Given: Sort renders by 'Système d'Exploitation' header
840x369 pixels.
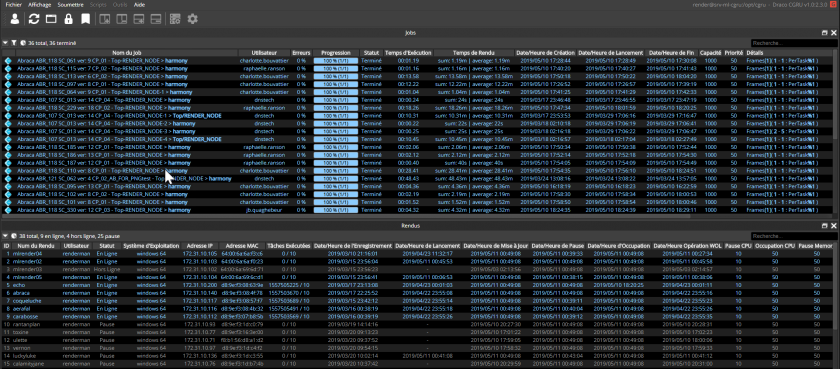Looking at the screenshot, I should point(151,246).
